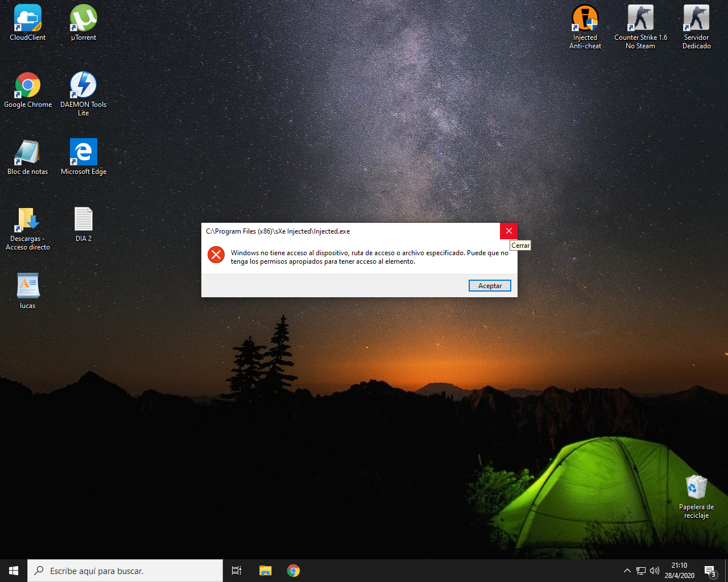Click the taskbar search box

(125, 571)
